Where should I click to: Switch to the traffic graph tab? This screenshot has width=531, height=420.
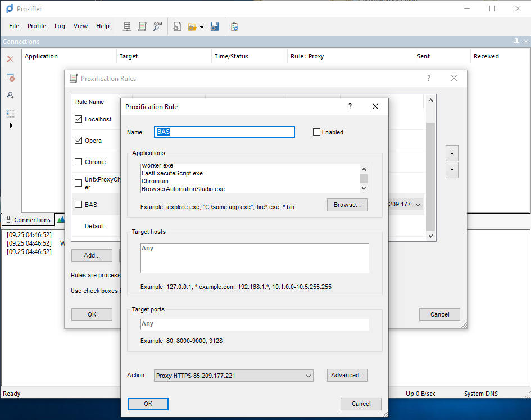tap(61, 220)
